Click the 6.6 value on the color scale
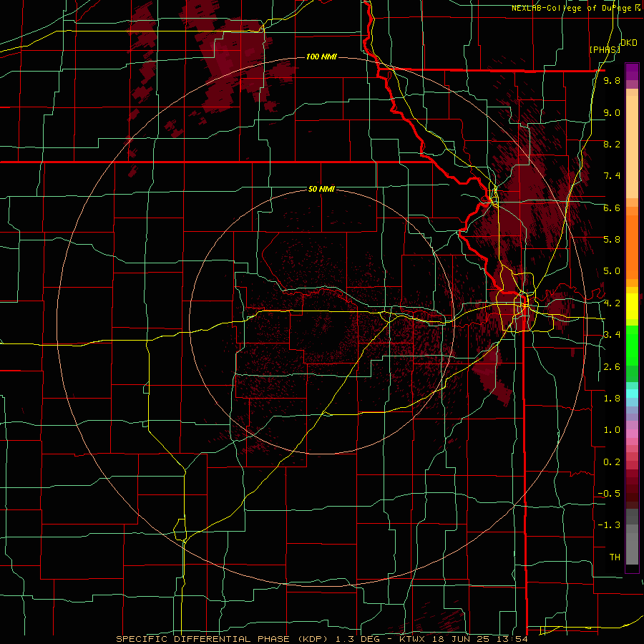 tap(612, 208)
